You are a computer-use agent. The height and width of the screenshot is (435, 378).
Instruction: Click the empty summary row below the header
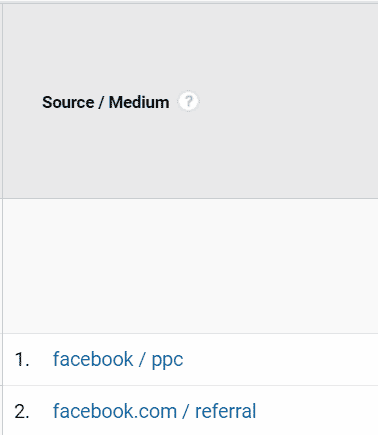190,266
